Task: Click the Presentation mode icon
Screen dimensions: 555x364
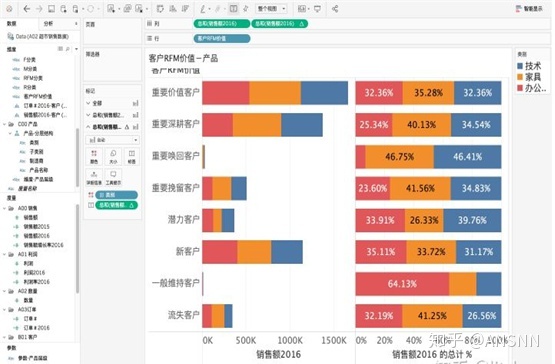Action: pyautogui.click(x=317, y=9)
